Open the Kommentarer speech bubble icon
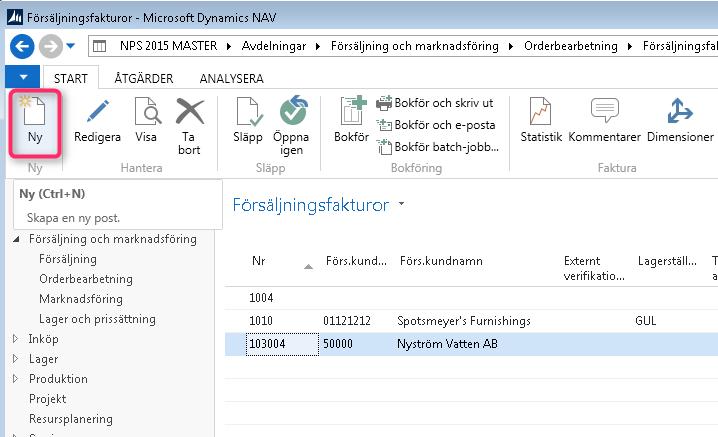The width and height of the screenshot is (718, 437). (604, 110)
